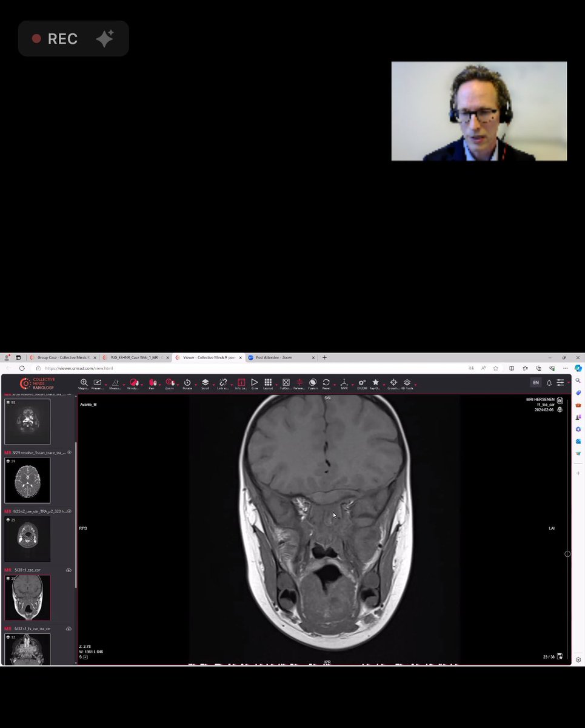
Task: Open the Layout grid tool
Action: pos(268,384)
